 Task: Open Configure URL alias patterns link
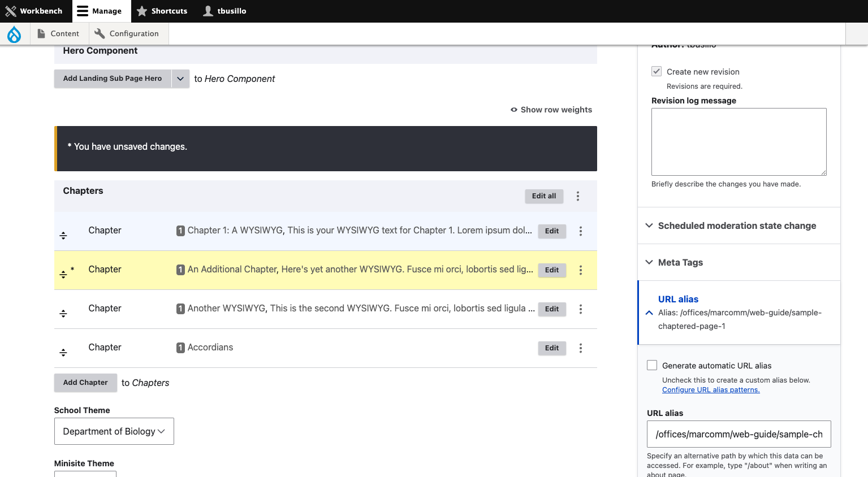(x=711, y=390)
